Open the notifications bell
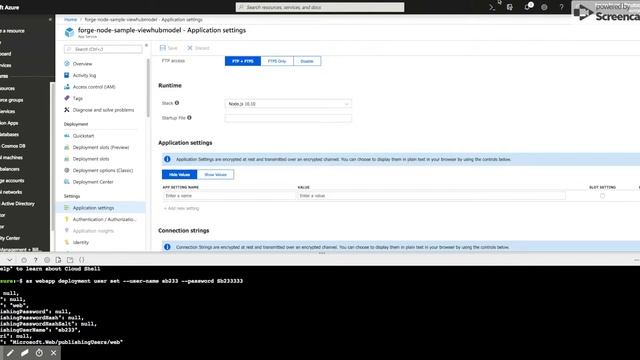This screenshot has height=360, width=640. [528, 7]
